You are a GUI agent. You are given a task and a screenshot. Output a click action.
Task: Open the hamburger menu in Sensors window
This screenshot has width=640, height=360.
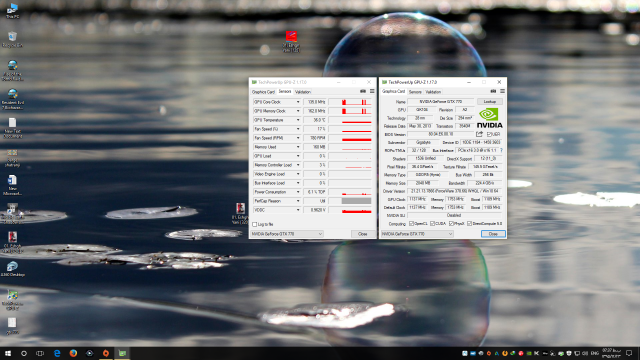[372, 91]
